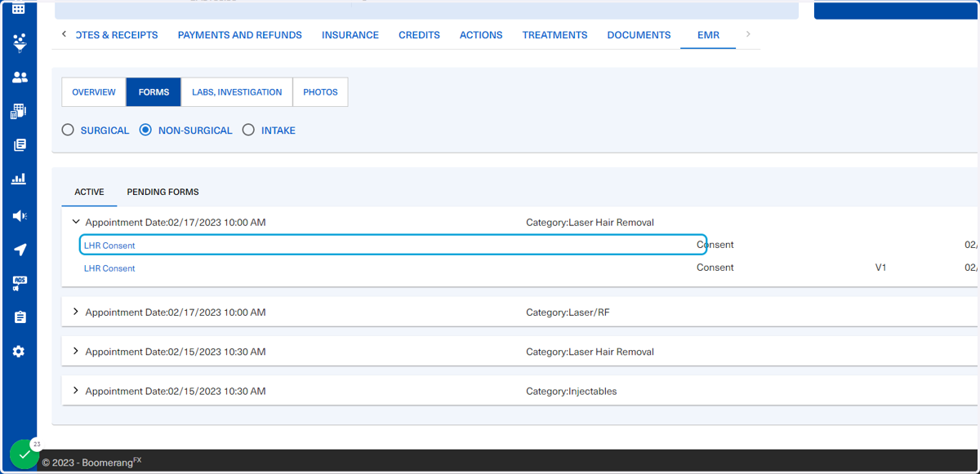Show the ACTIVE forms tab
Image resolution: width=980 pixels, height=474 pixels.
[89, 193]
